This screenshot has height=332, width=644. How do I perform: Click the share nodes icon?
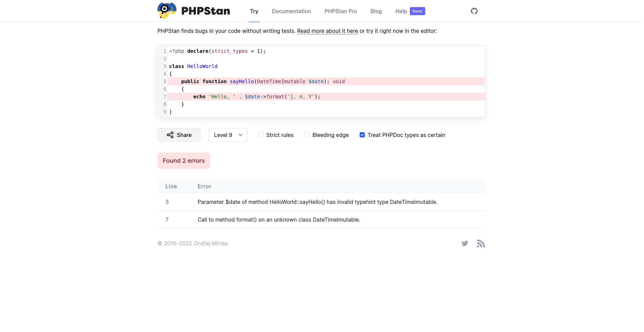(x=170, y=135)
